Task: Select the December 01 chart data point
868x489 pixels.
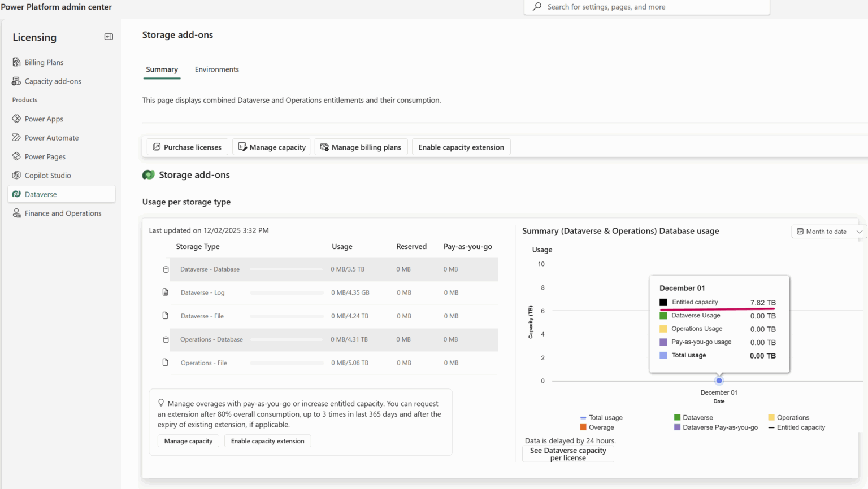Action: click(719, 381)
